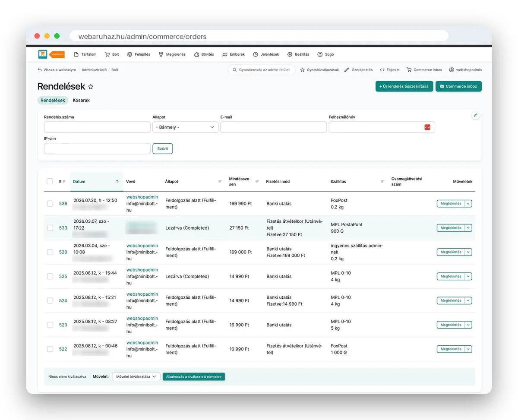Click the Új rendelés összeállítása button
Screen dimensions: 518x420
404,86
